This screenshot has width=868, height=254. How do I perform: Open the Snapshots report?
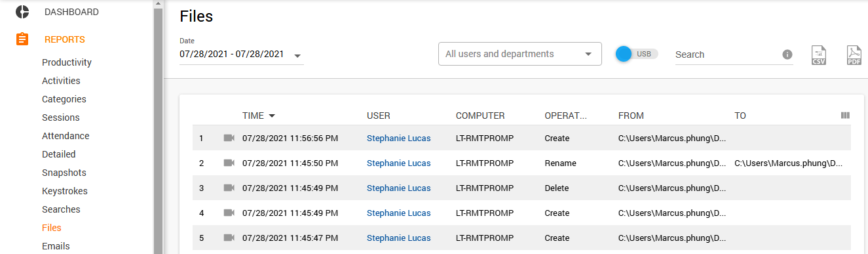[x=64, y=173]
